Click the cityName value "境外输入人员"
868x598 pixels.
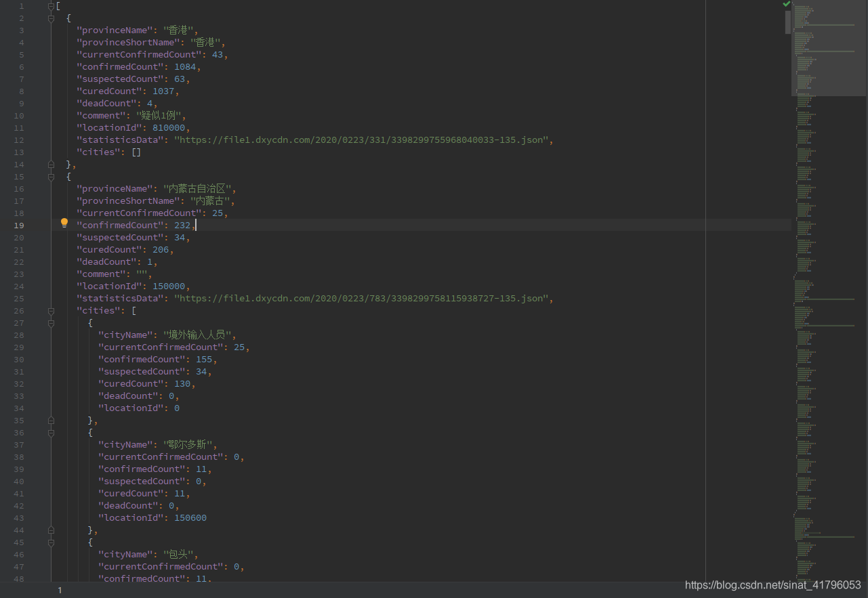pyautogui.click(x=199, y=335)
